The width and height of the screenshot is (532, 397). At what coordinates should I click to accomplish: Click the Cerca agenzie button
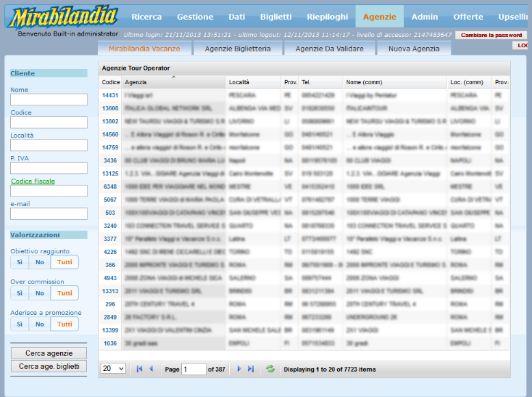click(49, 353)
